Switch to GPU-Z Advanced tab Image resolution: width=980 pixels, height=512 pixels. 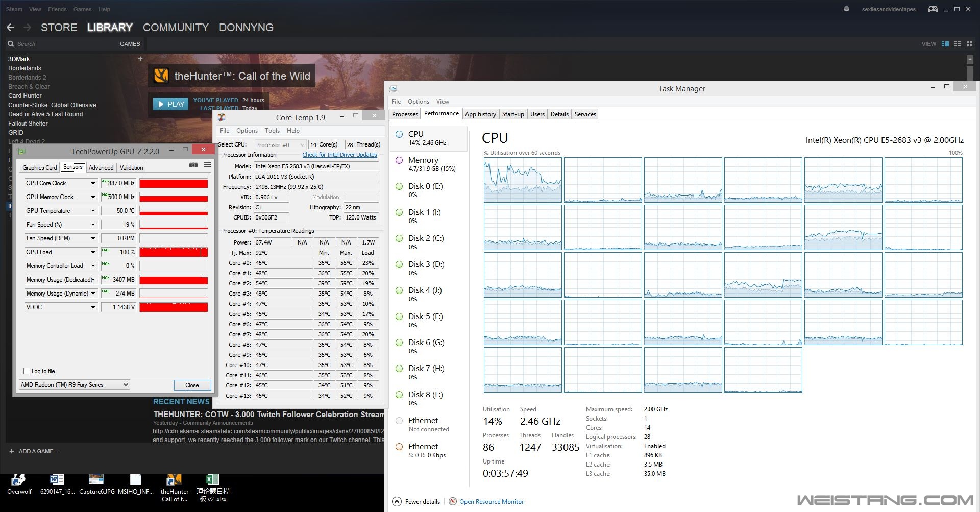click(x=101, y=168)
